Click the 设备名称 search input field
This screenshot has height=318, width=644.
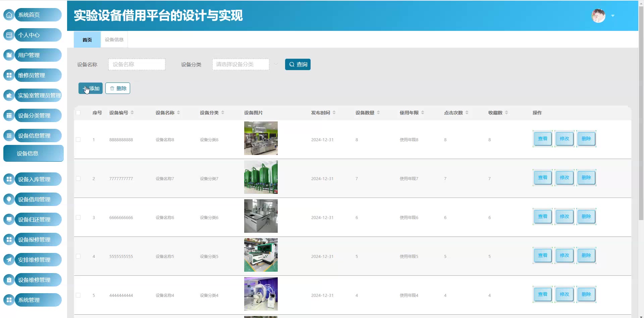(x=137, y=64)
